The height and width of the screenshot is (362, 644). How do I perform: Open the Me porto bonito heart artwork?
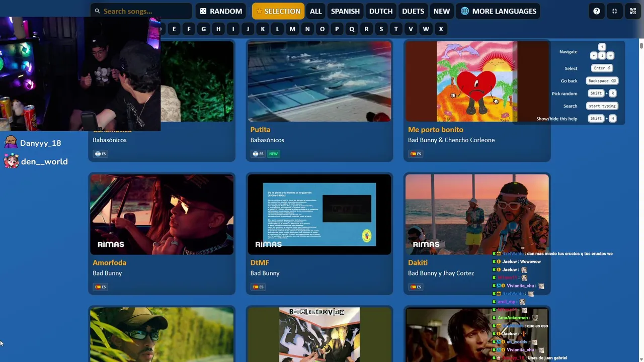477,81
